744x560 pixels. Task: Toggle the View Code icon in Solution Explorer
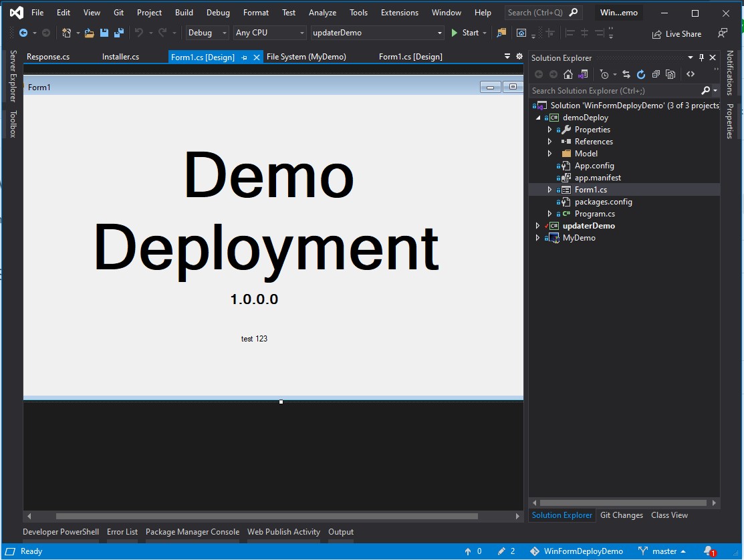click(x=691, y=74)
